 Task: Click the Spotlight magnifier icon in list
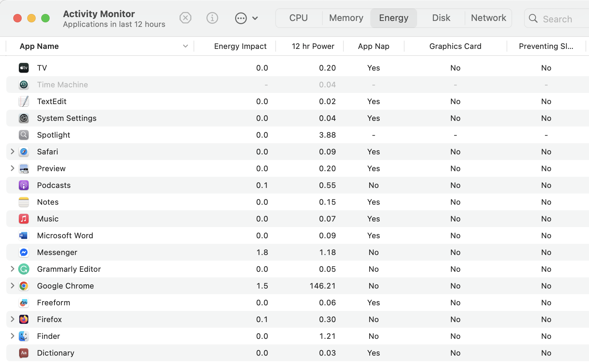click(24, 135)
